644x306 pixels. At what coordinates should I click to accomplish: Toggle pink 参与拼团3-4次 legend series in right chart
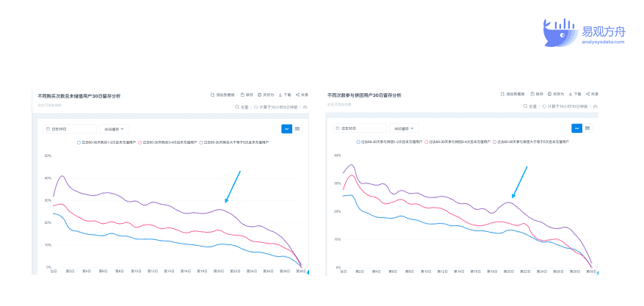coord(459,142)
